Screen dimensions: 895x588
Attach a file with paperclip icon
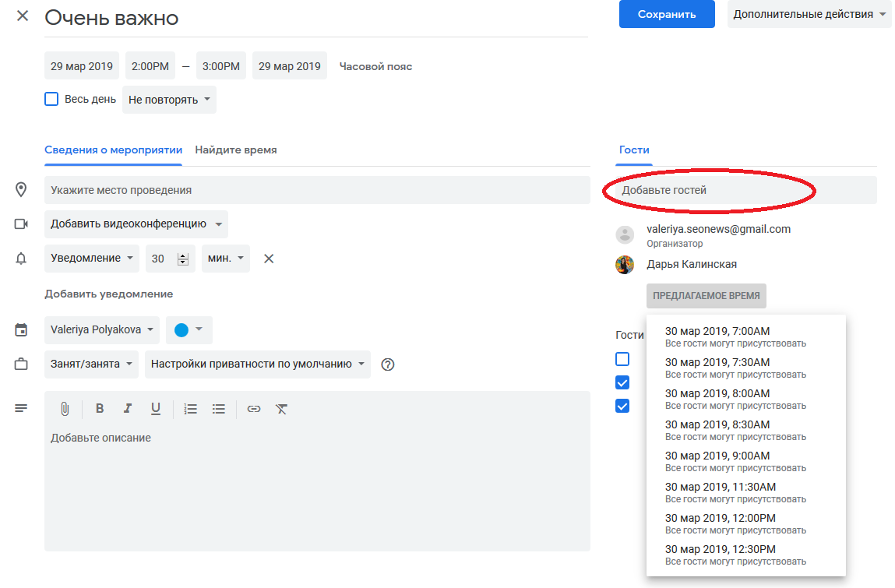point(65,409)
